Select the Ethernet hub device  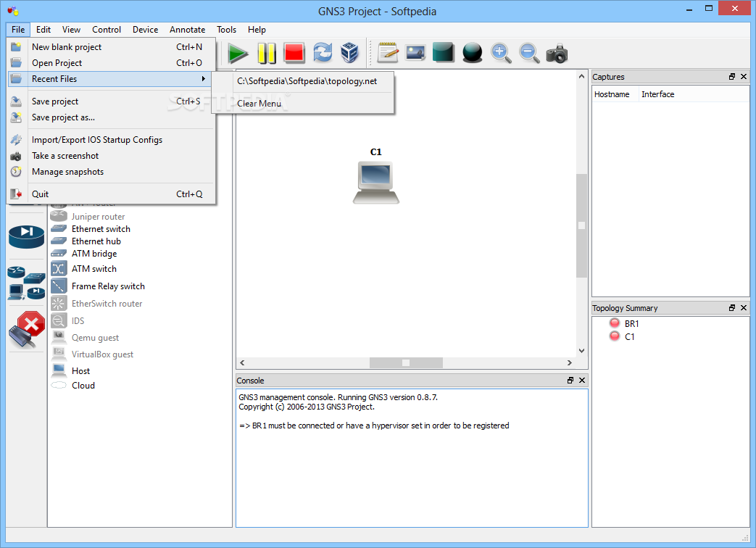[x=96, y=241]
